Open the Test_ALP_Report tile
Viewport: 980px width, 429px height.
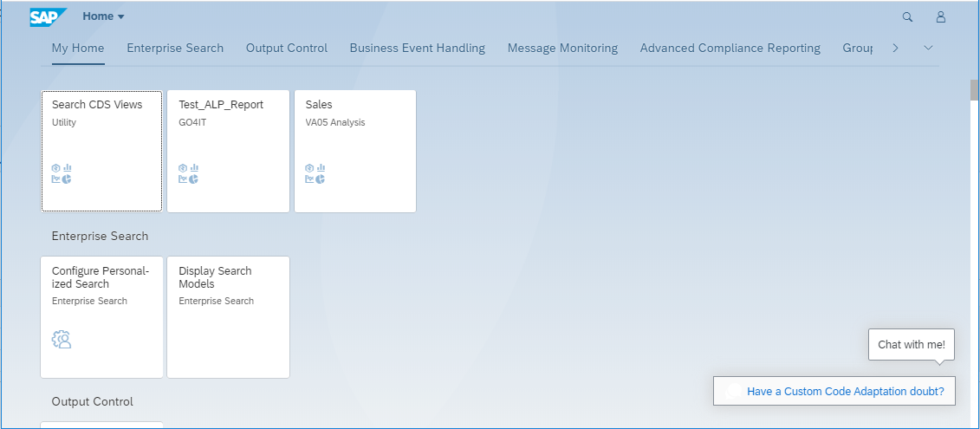(x=228, y=152)
